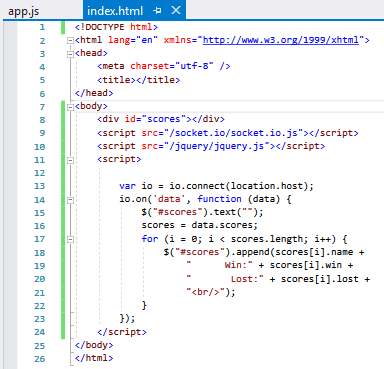Collapse the html element on line 2
Image resolution: width=384 pixels, height=369 pixels.
tap(70, 40)
